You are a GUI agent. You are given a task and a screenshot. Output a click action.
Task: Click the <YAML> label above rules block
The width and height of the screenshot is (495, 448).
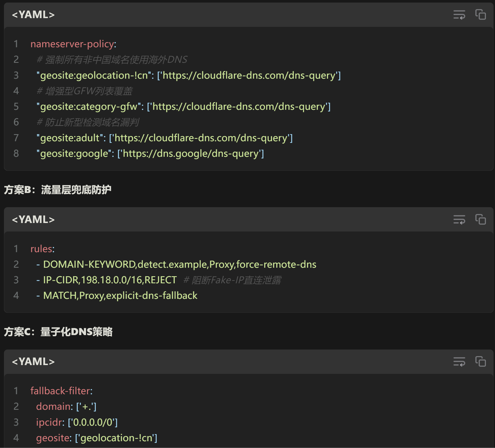click(33, 220)
